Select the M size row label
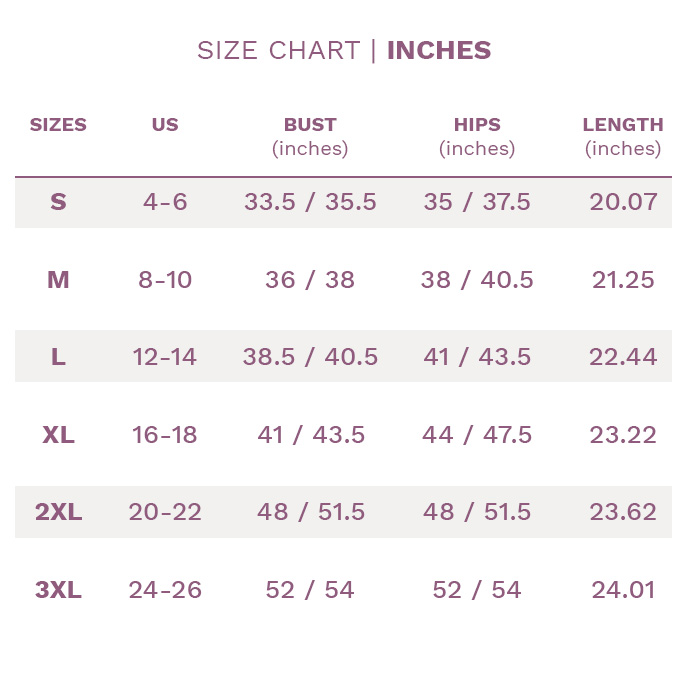700x700 pixels. pyautogui.click(x=58, y=280)
